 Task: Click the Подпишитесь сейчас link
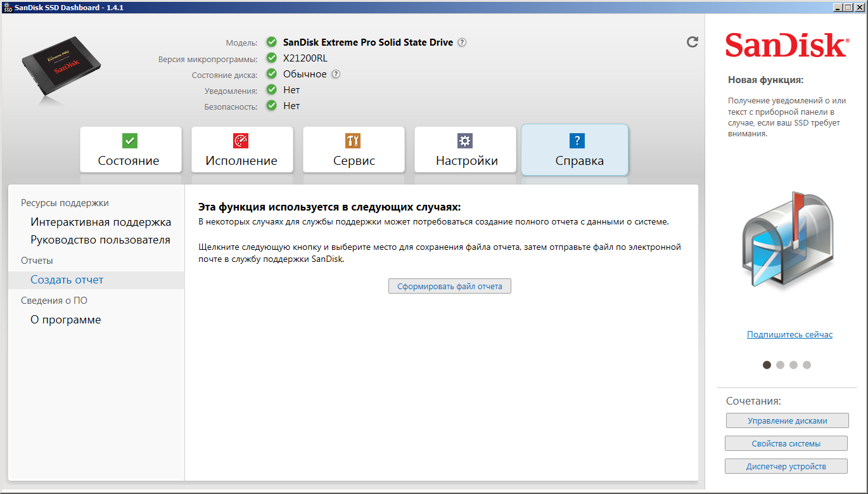click(x=789, y=334)
